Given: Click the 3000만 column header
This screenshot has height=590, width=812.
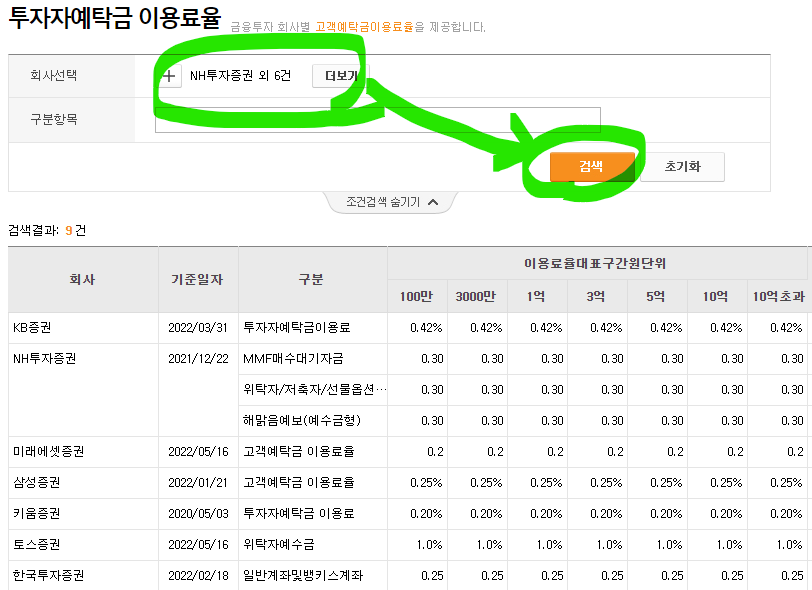Looking at the screenshot, I should tap(477, 296).
